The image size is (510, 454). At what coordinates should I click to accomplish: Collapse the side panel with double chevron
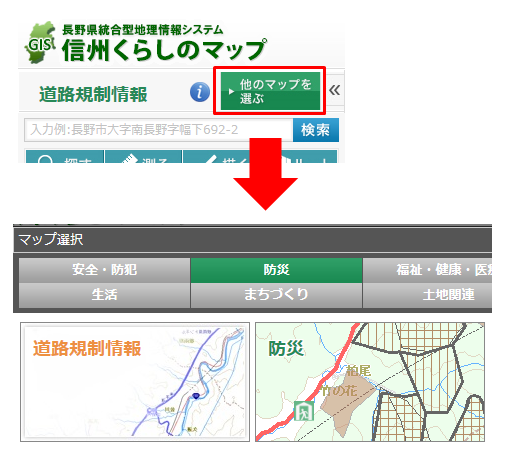335,90
